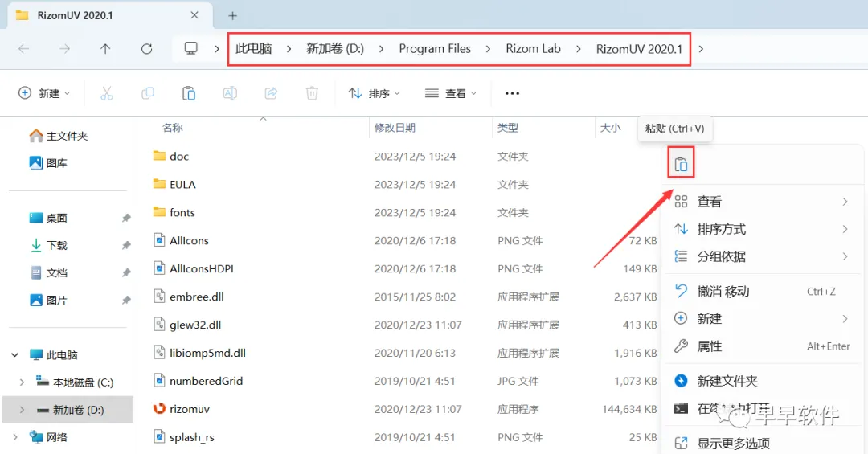Expand the 网络 tree node
This screenshot has width=868, height=454.
[15, 437]
